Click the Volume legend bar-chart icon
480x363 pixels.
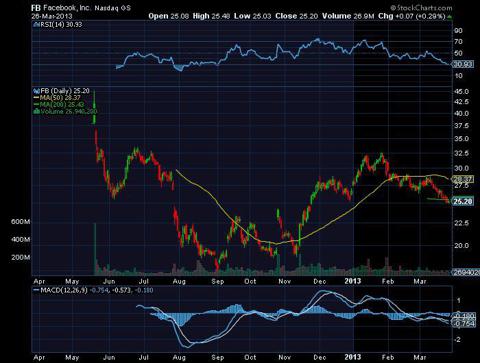click(x=36, y=111)
